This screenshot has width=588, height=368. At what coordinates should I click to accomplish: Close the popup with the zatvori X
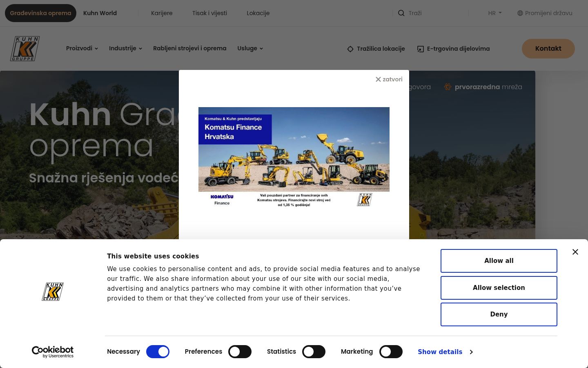pos(389,79)
